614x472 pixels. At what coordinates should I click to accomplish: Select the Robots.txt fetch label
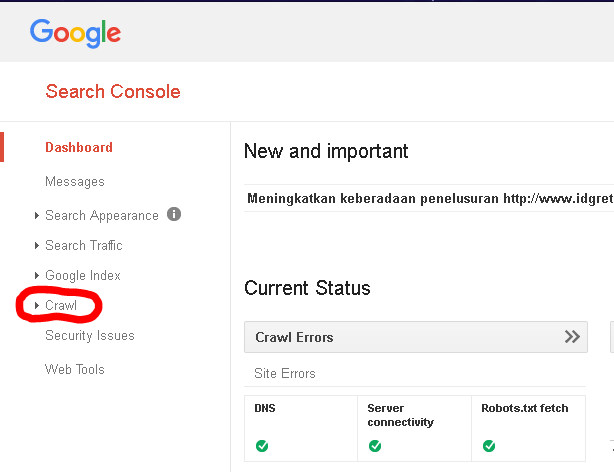(x=524, y=408)
